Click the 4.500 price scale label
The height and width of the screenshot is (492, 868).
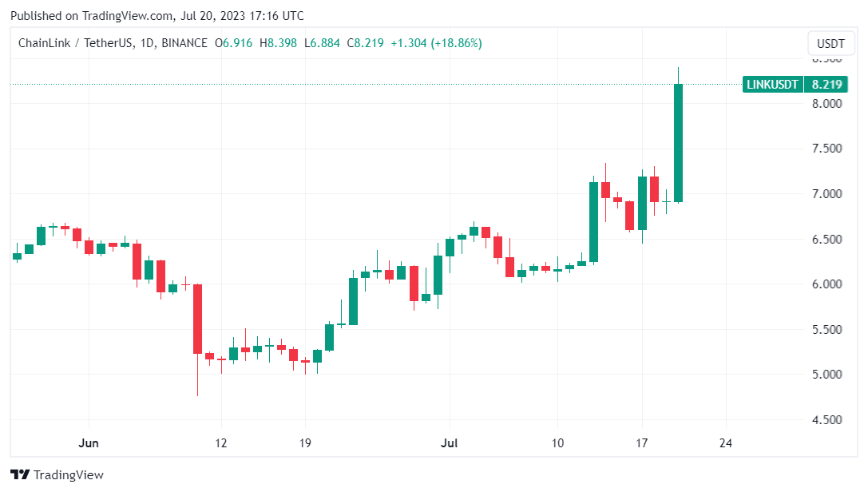(x=826, y=420)
